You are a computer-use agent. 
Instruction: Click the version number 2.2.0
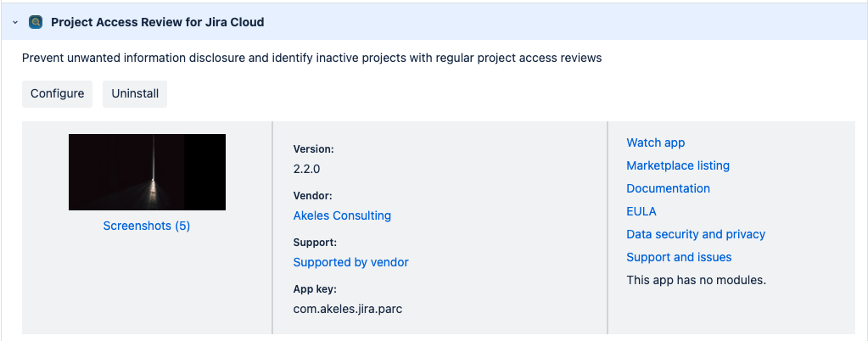306,169
